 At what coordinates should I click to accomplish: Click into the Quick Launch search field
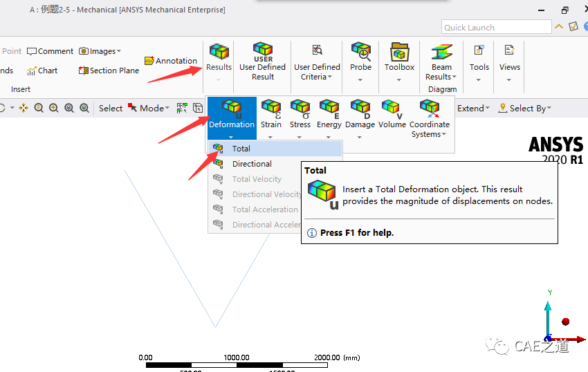tap(496, 27)
